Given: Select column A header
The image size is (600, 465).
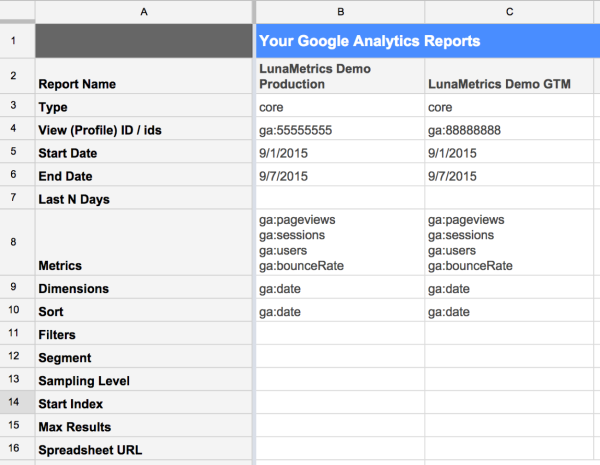Looking at the screenshot, I should coord(143,12).
